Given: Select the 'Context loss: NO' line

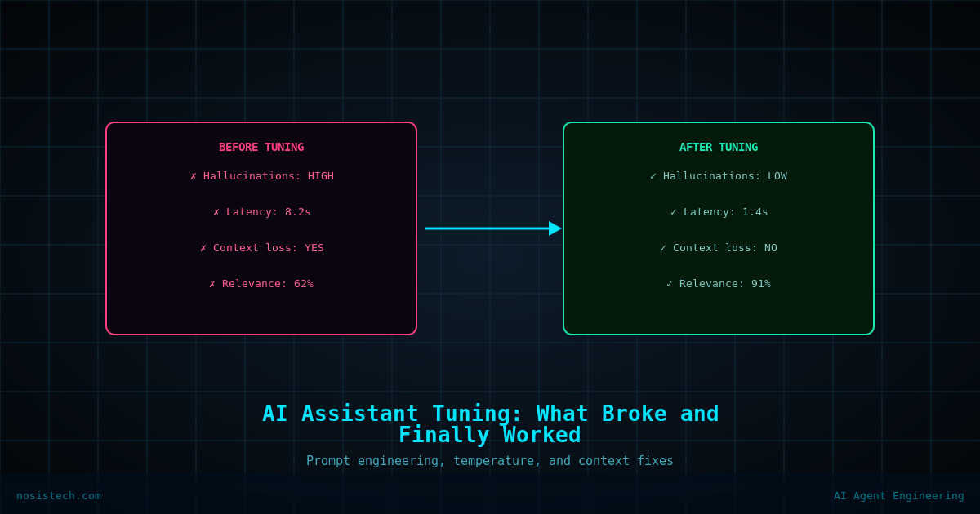Looking at the screenshot, I should pos(719,248).
